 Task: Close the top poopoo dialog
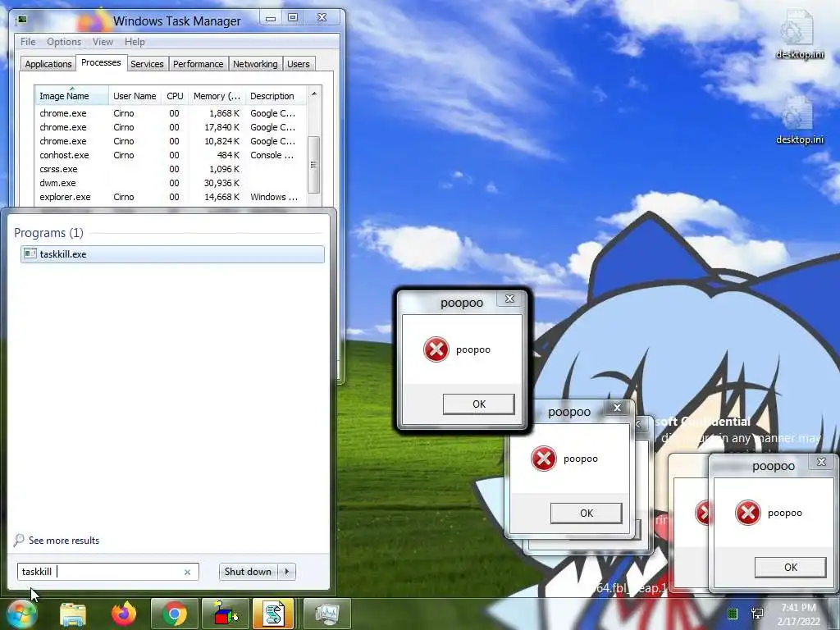[x=509, y=299]
